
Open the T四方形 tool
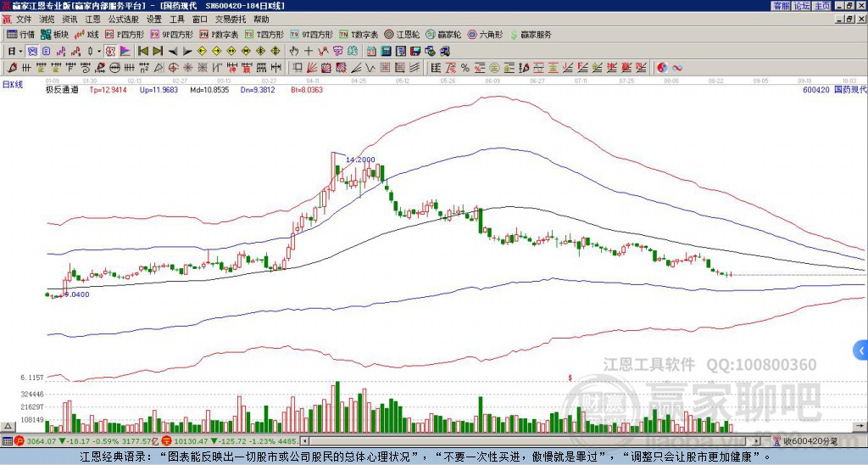(x=264, y=34)
